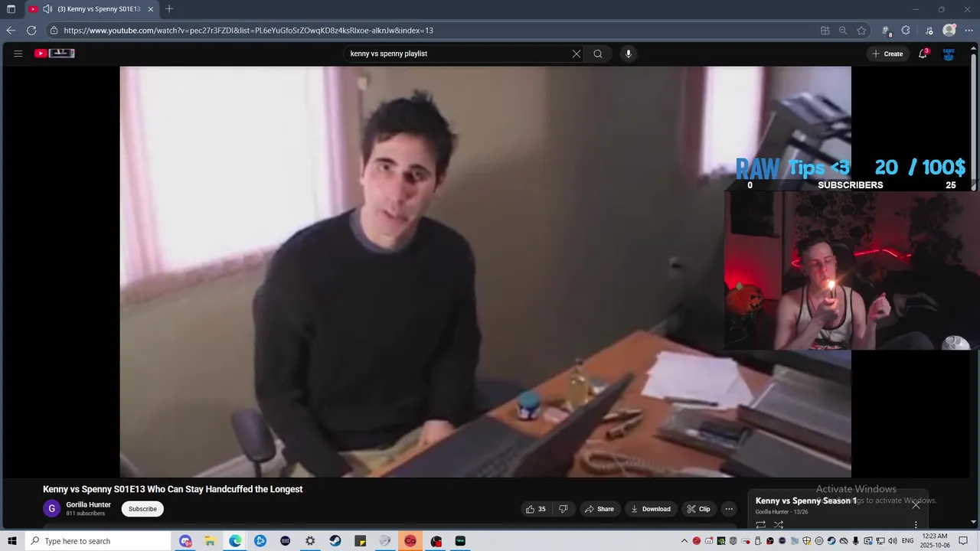The image size is (980, 551).
Task: View site information padlock icon
Action: 53,31
